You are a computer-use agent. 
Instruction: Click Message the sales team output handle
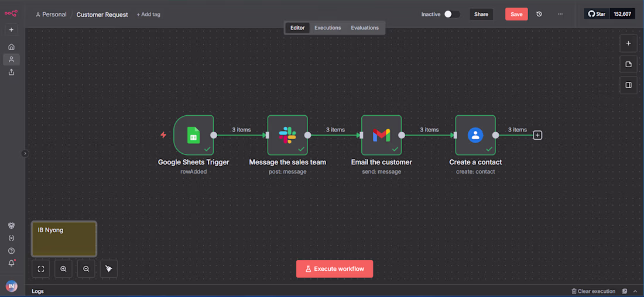coord(307,135)
